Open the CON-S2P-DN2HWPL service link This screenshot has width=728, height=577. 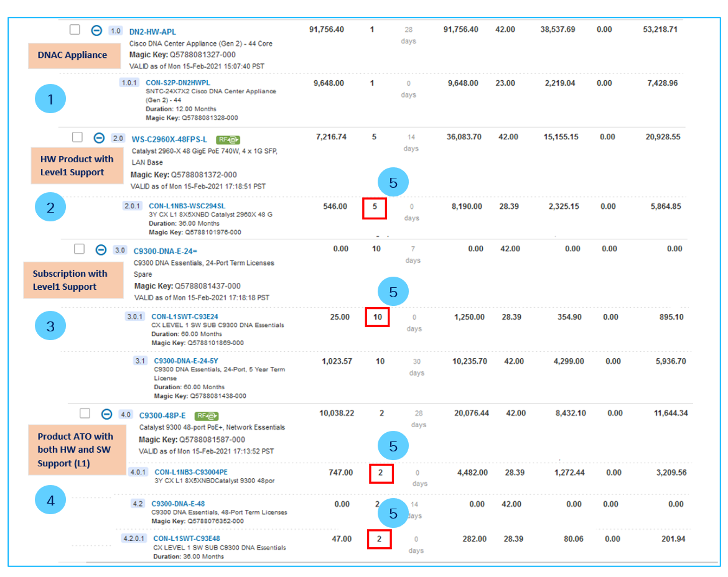coord(178,83)
